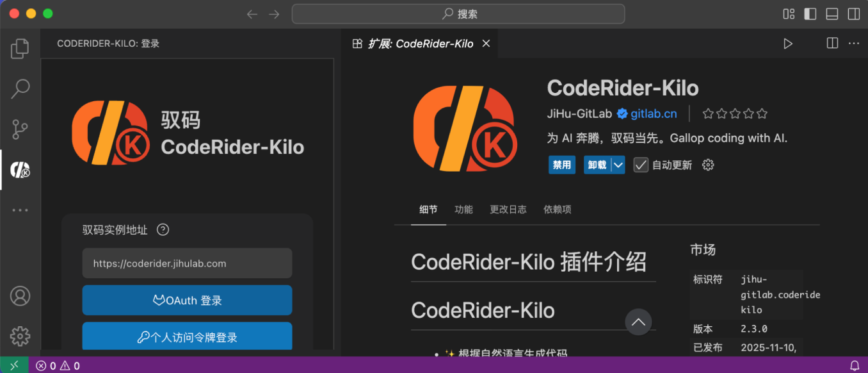Open the Explorer view in activity bar
Viewport: 868px width, 373px height.
pyautogui.click(x=20, y=49)
